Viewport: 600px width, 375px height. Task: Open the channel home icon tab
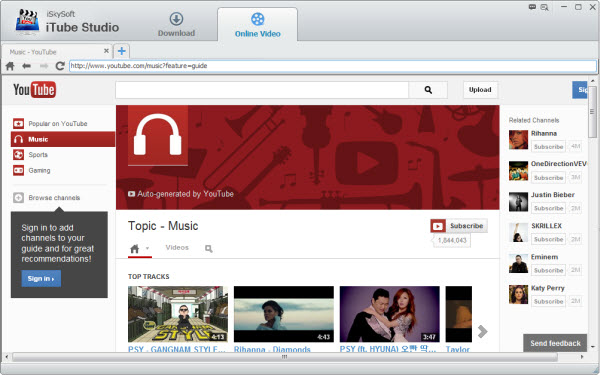(134, 249)
